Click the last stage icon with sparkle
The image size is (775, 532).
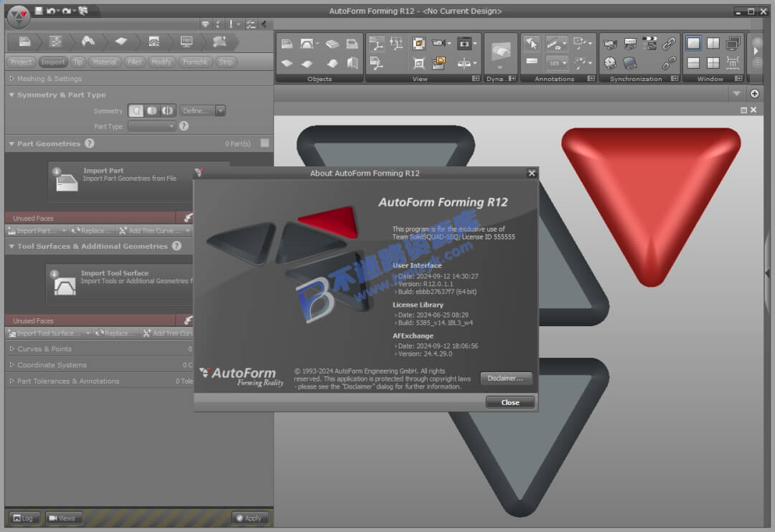pos(220,42)
